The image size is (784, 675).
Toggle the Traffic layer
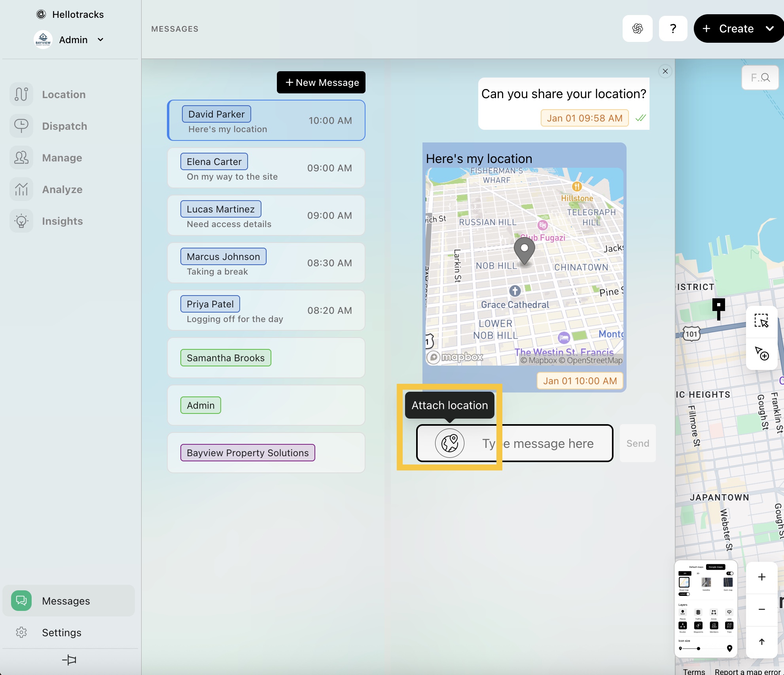698,612
